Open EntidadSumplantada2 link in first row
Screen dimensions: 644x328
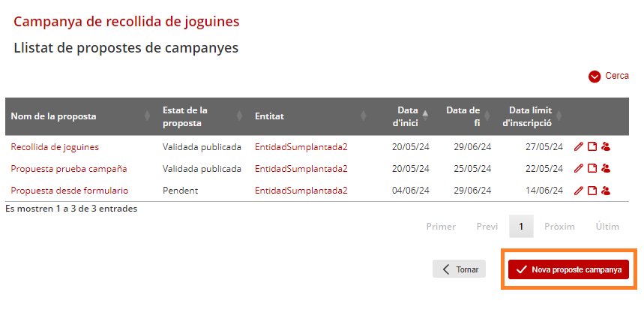click(301, 147)
